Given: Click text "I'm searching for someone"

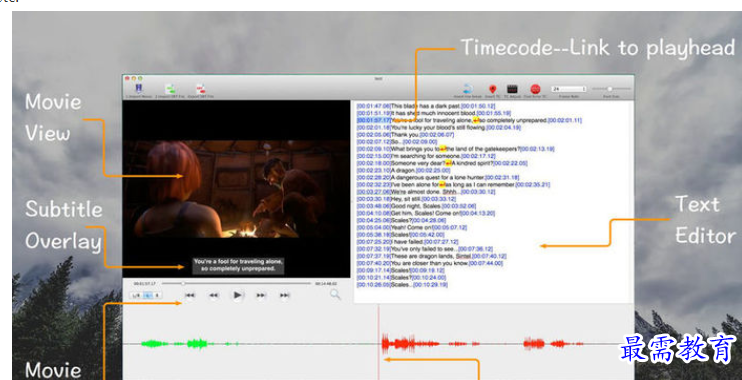Looking at the screenshot, I should pyautogui.click(x=425, y=156).
